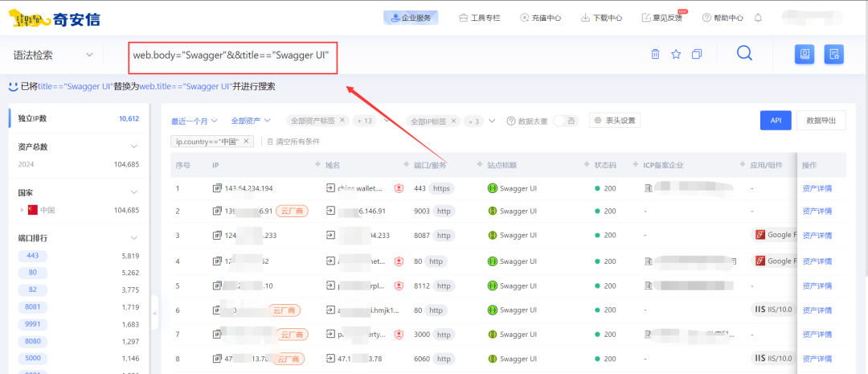This screenshot has height=374, width=868.
Task: Click the blue API button
Action: coord(776,120)
